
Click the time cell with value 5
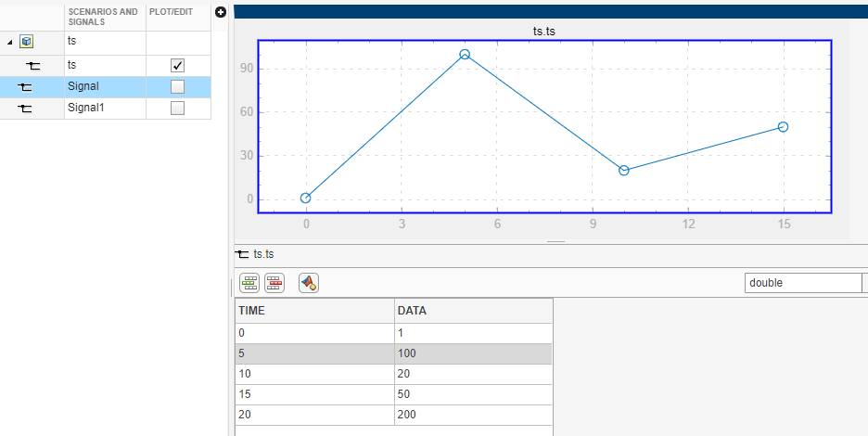coord(314,353)
